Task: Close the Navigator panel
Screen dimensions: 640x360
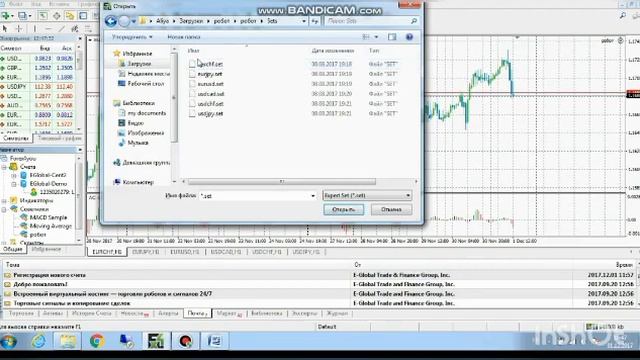Action: pos(80,150)
